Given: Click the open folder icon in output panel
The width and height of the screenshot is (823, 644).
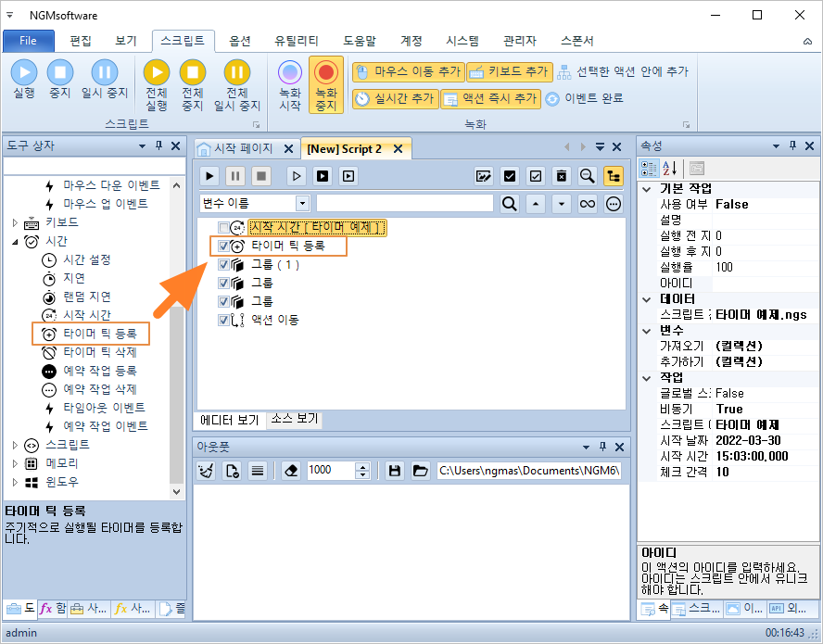Looking at the screenshot, I should click(x=420, y=471).
